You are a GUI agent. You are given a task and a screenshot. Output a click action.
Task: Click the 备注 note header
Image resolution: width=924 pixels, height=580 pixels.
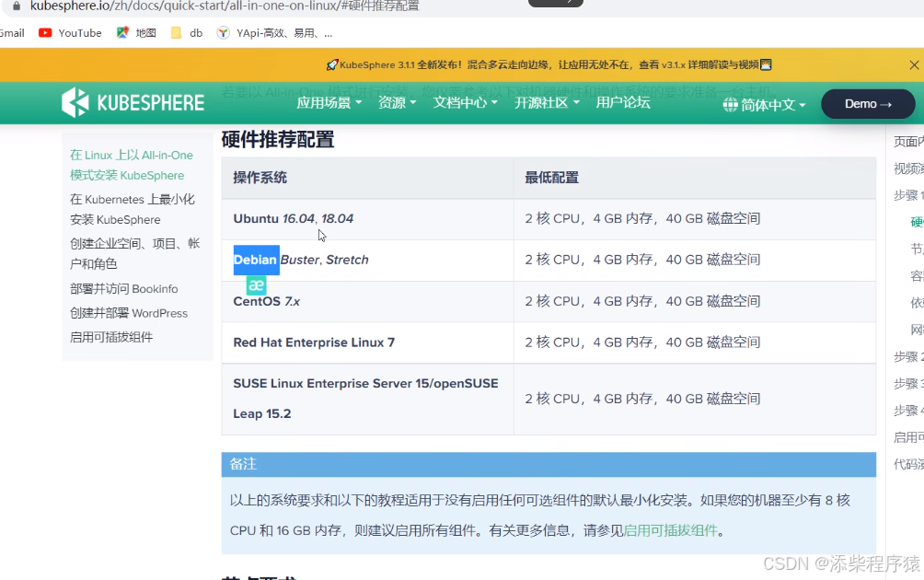point(549,465)
